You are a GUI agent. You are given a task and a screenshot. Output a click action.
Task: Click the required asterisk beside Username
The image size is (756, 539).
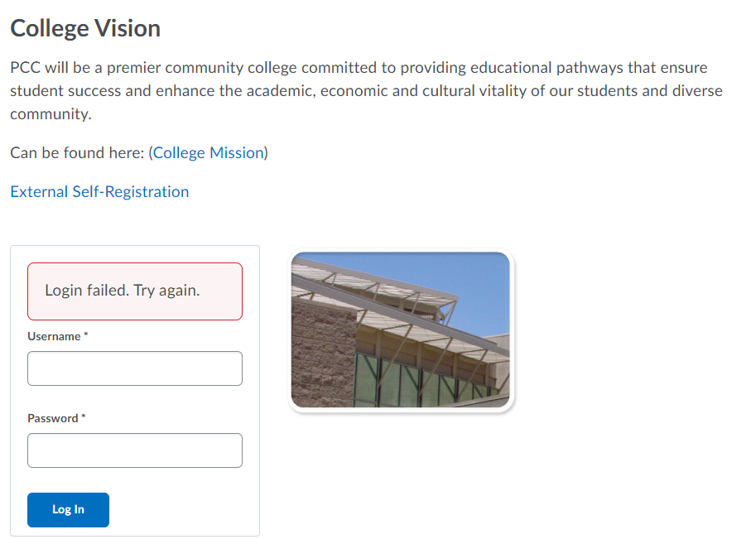[84, 334]
